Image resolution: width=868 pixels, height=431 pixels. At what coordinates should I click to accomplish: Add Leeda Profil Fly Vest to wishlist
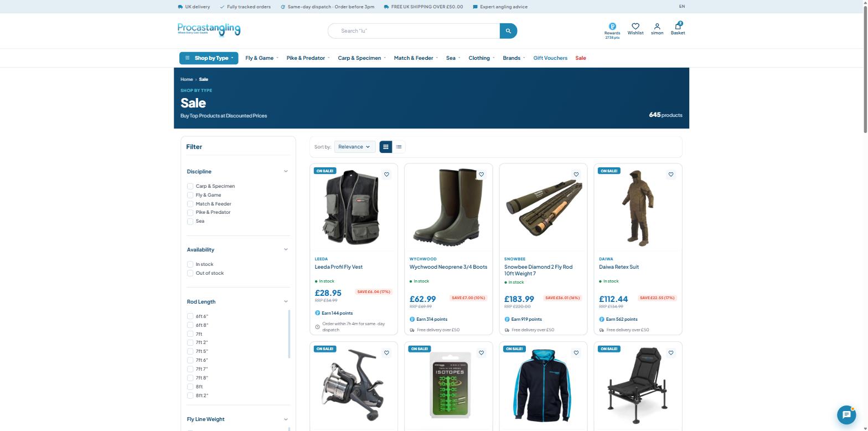pos(386,175)
